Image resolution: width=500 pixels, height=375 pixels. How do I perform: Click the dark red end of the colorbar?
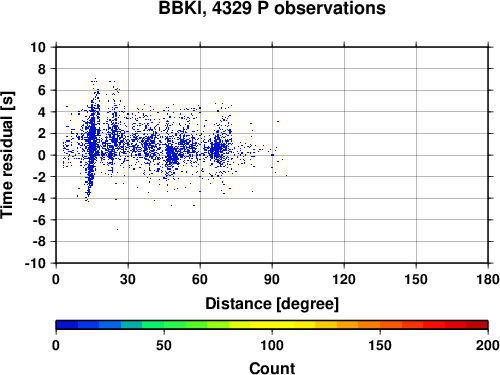477,325
